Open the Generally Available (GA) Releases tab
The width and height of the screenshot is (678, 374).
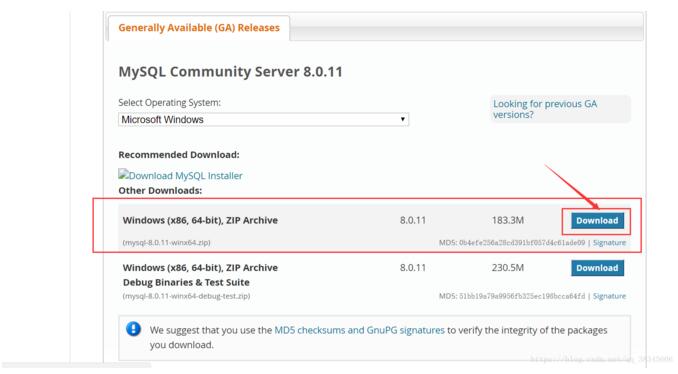click(x=199, y=28)
